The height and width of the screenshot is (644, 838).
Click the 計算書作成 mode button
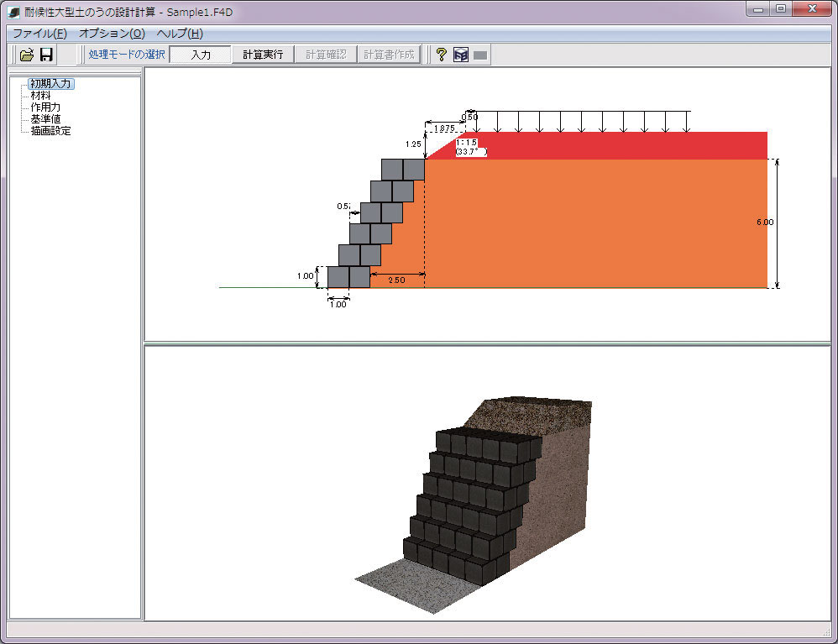pyautogui.click(x=389, y=55)
